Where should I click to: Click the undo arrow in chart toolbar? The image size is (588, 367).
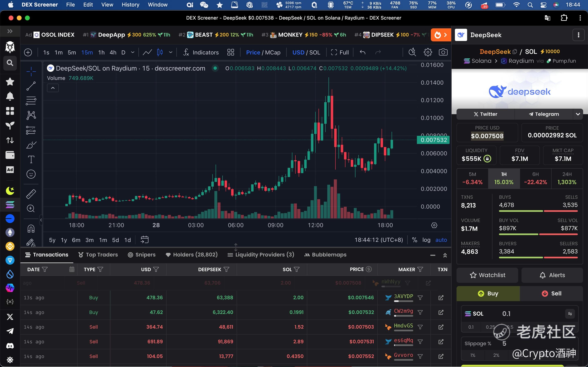coord(363,52)
